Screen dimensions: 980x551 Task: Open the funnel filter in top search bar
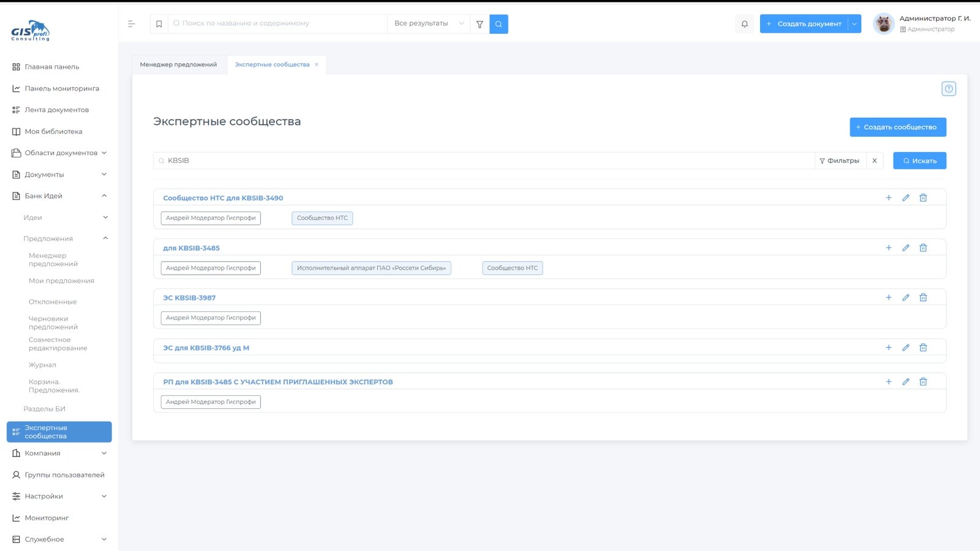point(480,24)
